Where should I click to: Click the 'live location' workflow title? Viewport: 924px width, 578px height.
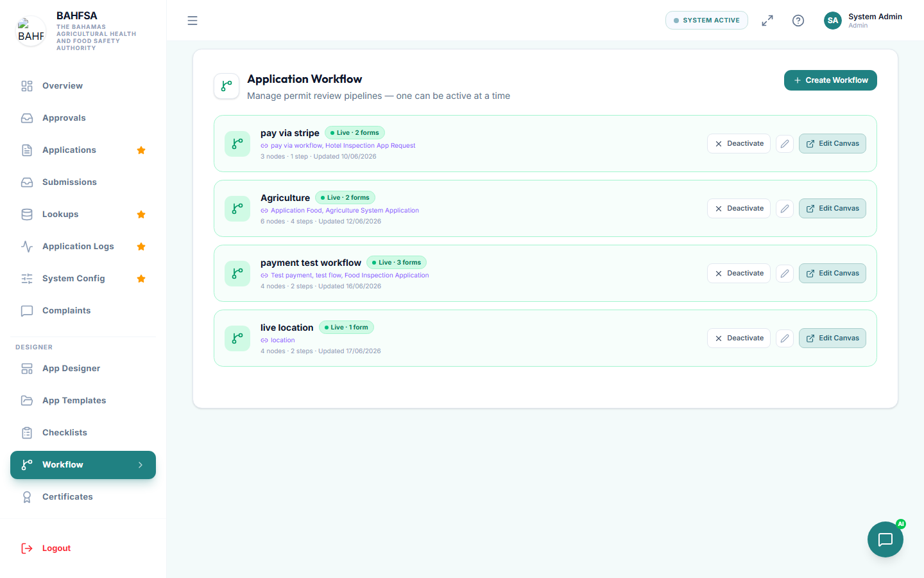point(287,328)
